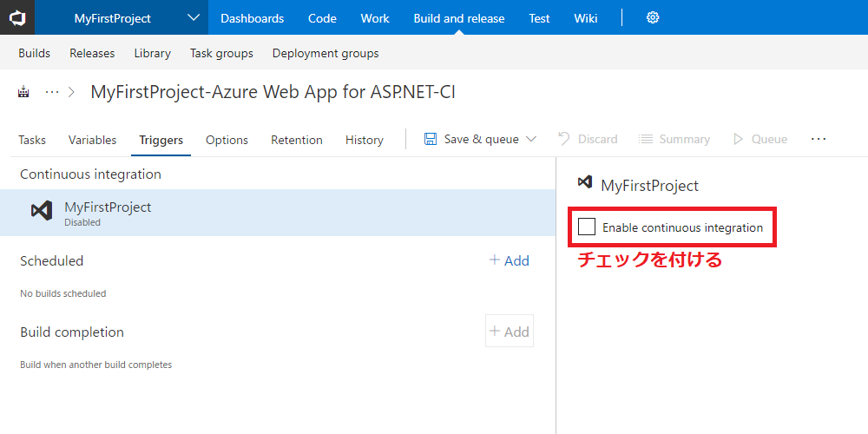Open the Build and release hub
This screenshot has height=434, width=868.
459,18
